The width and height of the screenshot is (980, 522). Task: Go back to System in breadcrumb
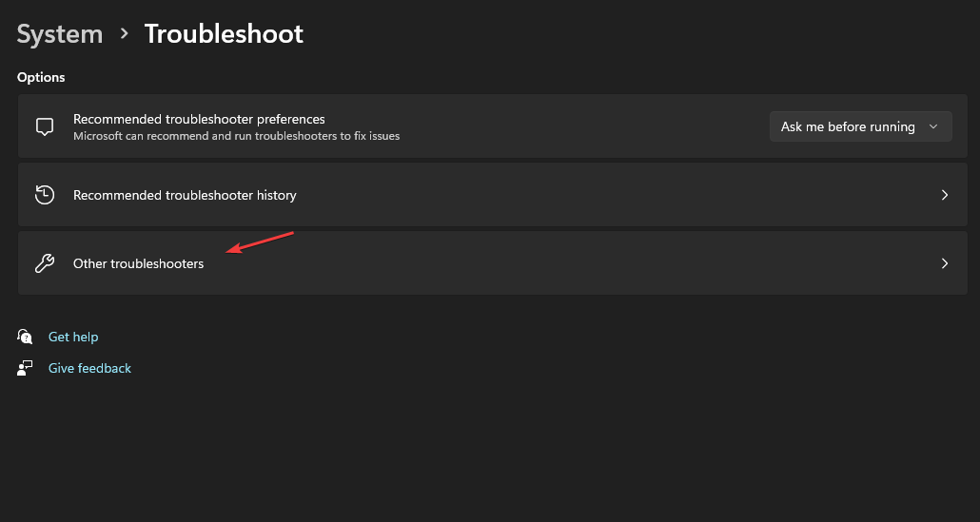[59, 33]
